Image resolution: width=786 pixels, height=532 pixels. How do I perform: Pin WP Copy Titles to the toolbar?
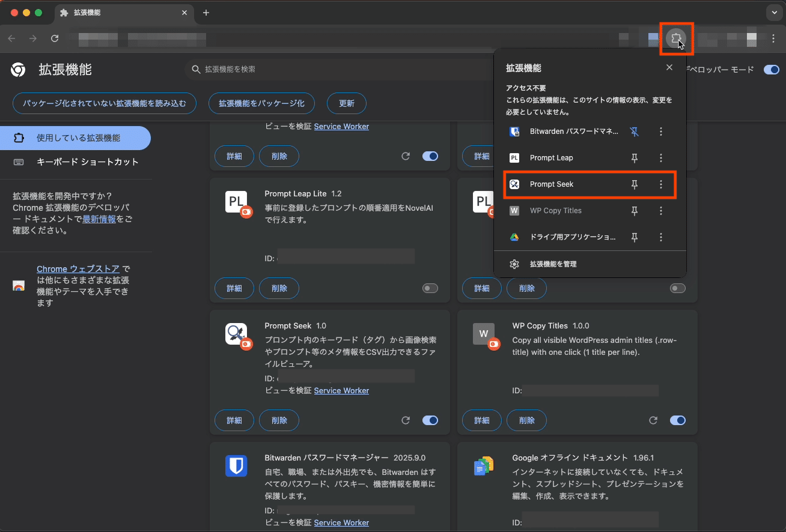(634, 211)
